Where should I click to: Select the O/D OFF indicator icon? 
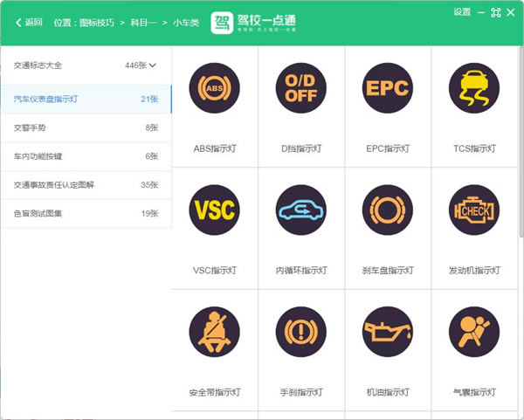(301, 88)
